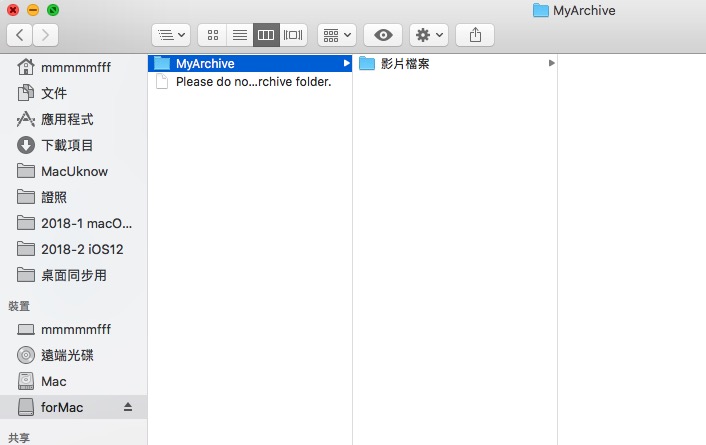Viewport: 706px width, 445px height.
Task: Open the item arrangement dropdown
Action: (337, 35)
